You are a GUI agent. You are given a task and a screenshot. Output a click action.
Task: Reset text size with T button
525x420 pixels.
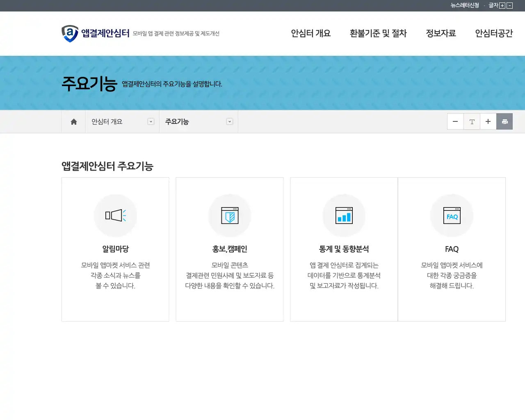point(472,121)
